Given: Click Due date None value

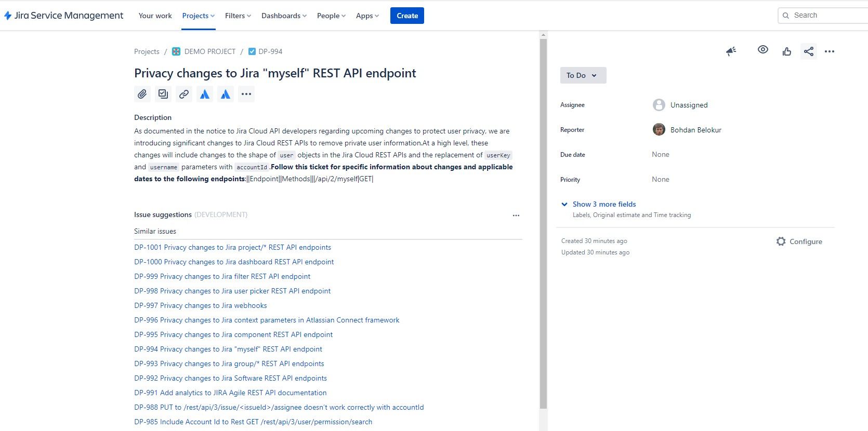Looking at the screenshot, I should pyautogui.click(x=661, y=154).
